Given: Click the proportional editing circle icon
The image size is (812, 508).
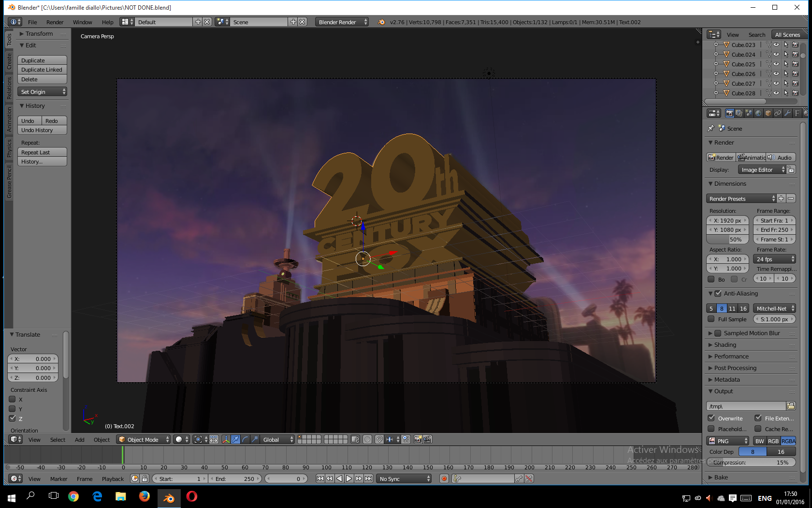Looking at the screenshot, I should tap(367, 439).
